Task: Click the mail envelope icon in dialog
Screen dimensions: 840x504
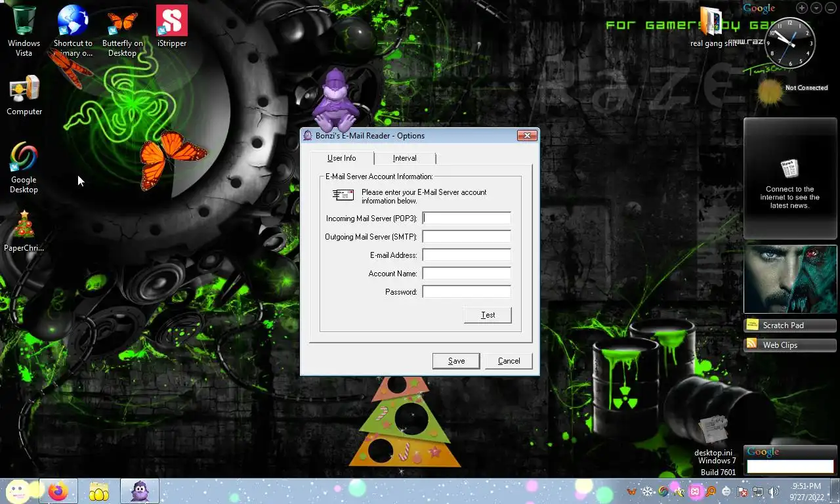Action: pyautogui.click(x=343, y=195)
